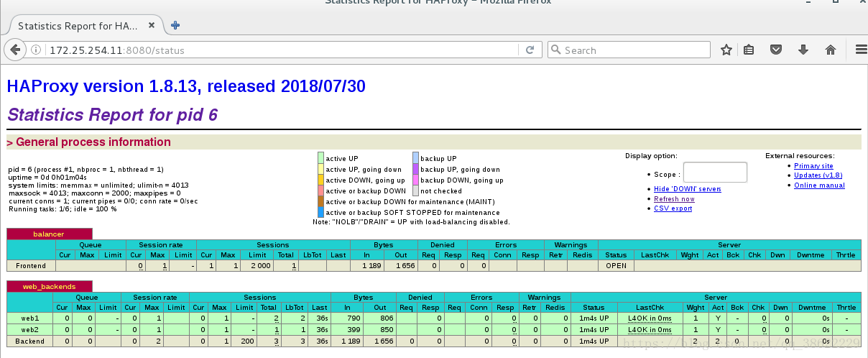Select the web1 server row name
The width and height of the screenshot is (868, 358).
[30, 318]
